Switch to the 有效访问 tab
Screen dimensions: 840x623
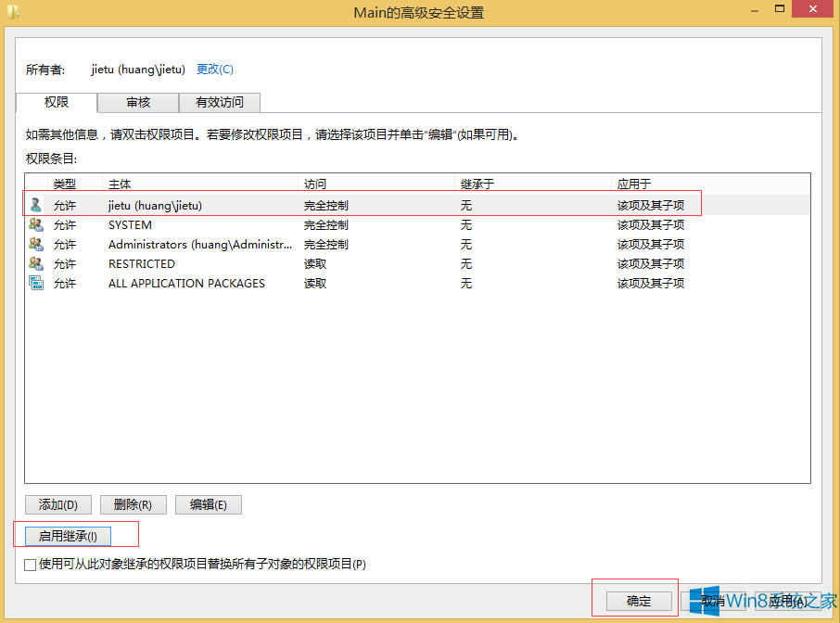(220, 103)
